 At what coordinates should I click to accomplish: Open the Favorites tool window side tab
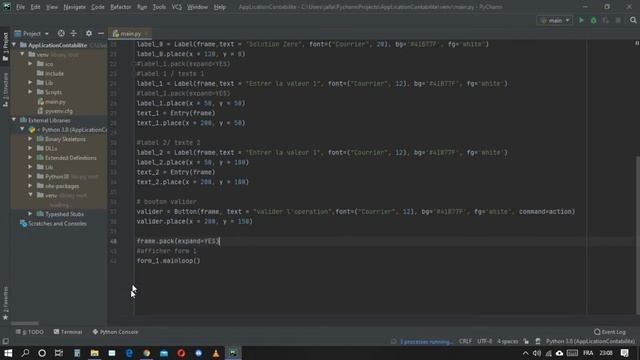pyautogui.click(x=5, y=303)
